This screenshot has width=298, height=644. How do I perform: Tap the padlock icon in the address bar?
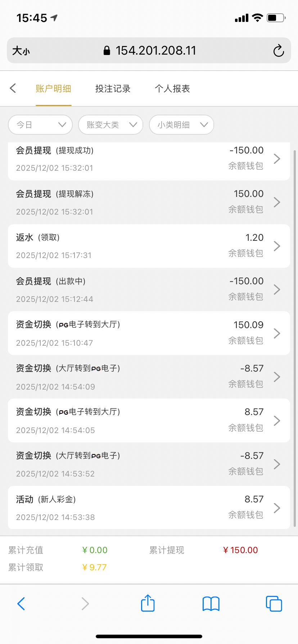106,50
